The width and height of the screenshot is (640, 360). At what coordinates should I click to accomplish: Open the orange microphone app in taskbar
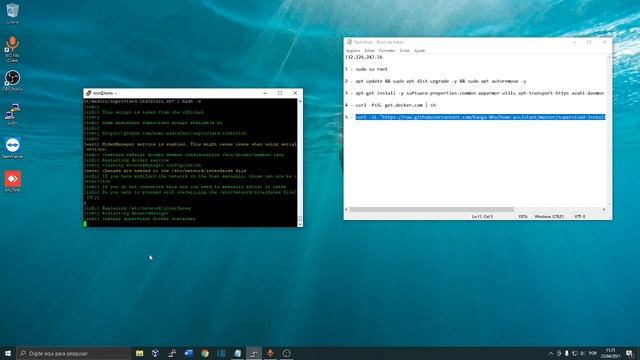(270, 353)
